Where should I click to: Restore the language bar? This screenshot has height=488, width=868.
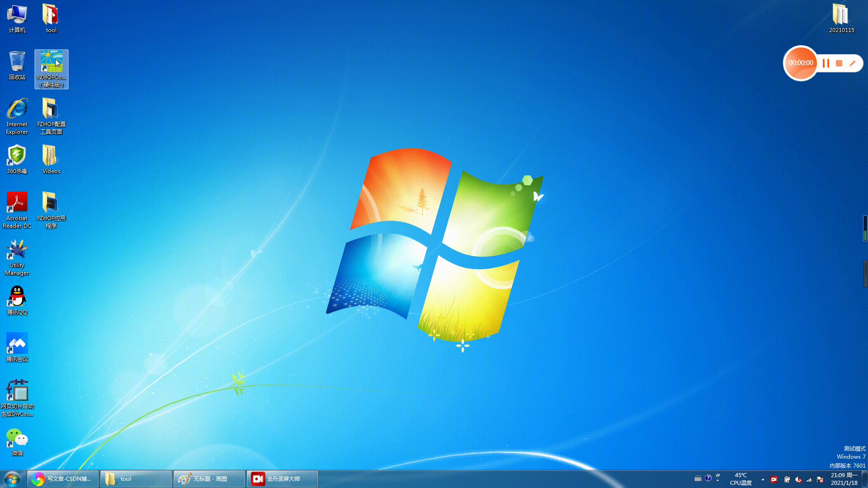point(718,475)
